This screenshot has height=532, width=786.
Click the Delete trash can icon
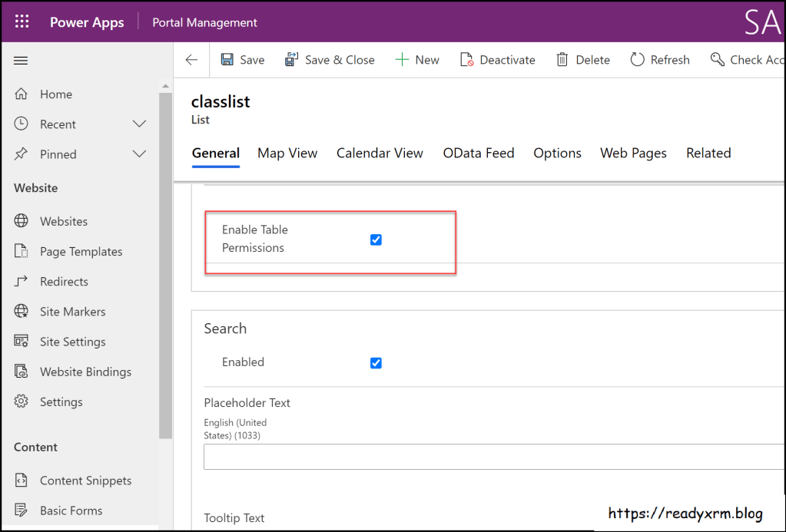point(562,60)
